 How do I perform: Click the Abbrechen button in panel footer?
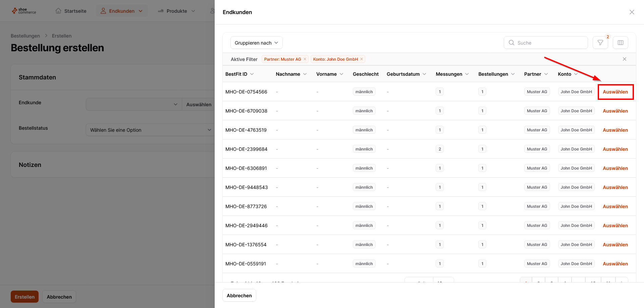[x=239, y=295]
